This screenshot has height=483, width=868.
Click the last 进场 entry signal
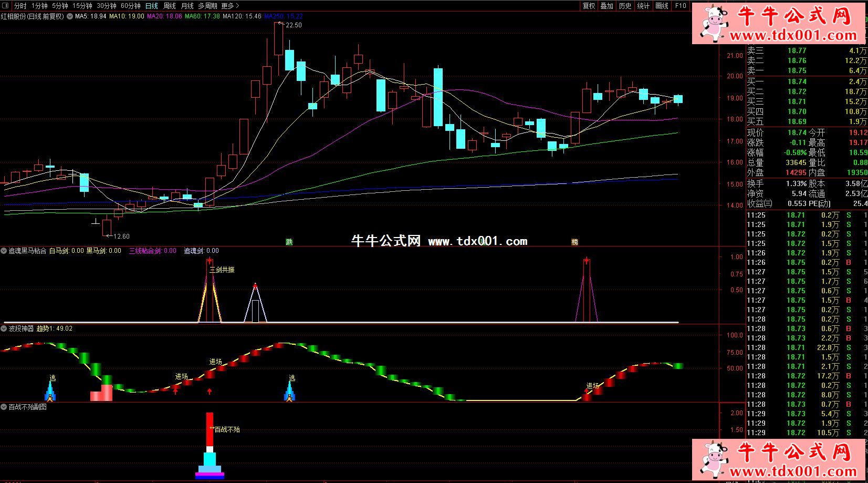pyautogui.click(x=593, y=386)
